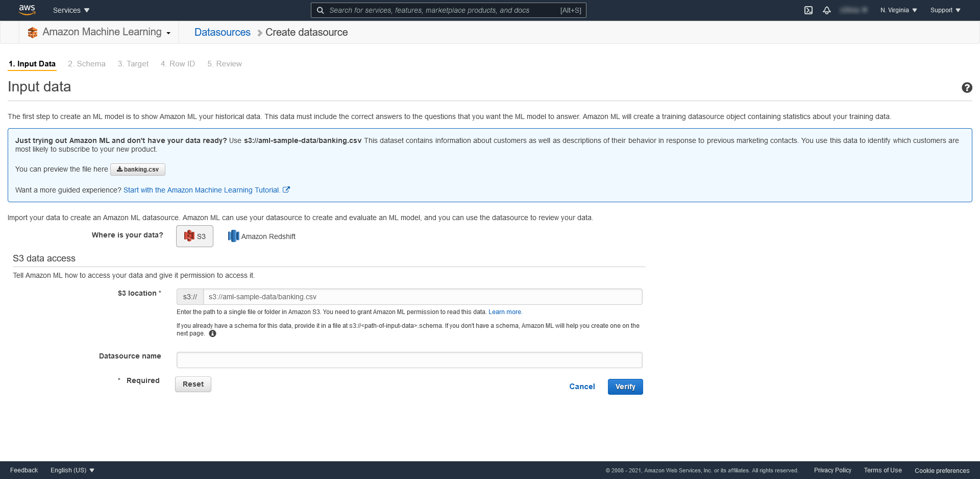Screen dimensions: 980x479
Task: Open the Amazon Machine Learning Tutorial link
Action: pos(202,190)
